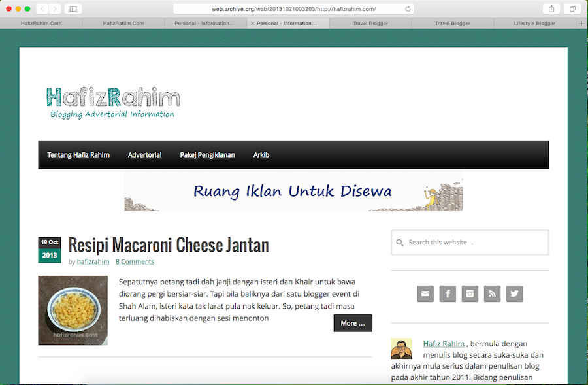Switch to the second Travel Blogger tab
This screenshot has width=588, height=385.
point(452,24)
